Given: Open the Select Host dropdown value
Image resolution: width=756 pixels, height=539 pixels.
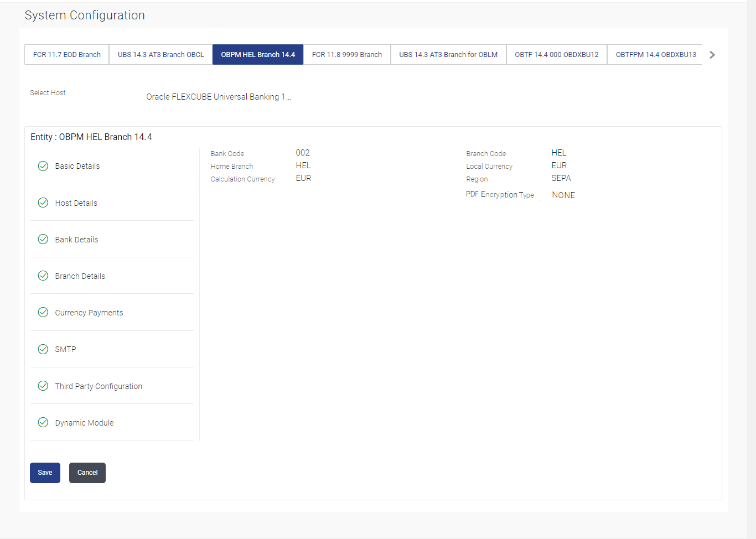Looking at the screenshot, I should tap(219, 97).
